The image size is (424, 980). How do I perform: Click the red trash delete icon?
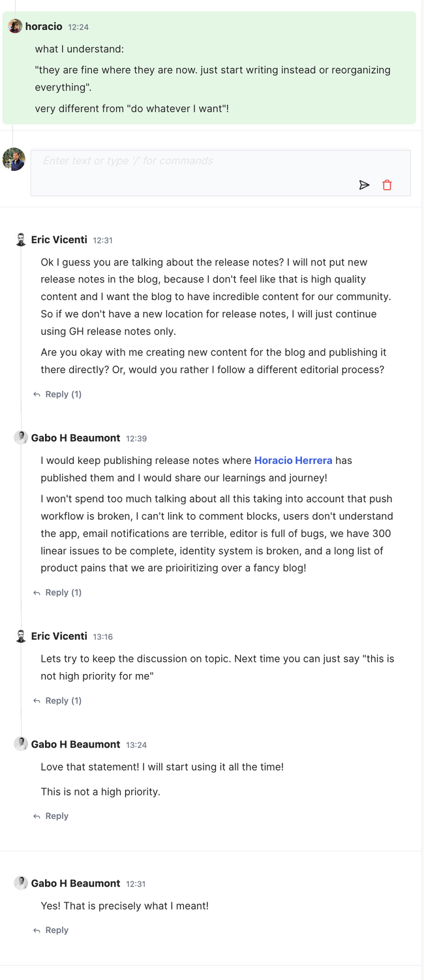pyautogui.click(x=387, y=185)
